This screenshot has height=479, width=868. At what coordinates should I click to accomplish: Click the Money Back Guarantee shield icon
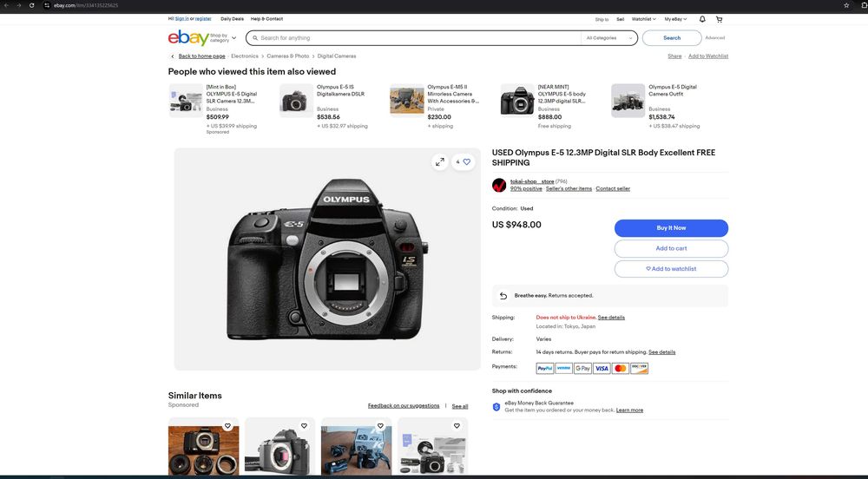coord(496,407)
